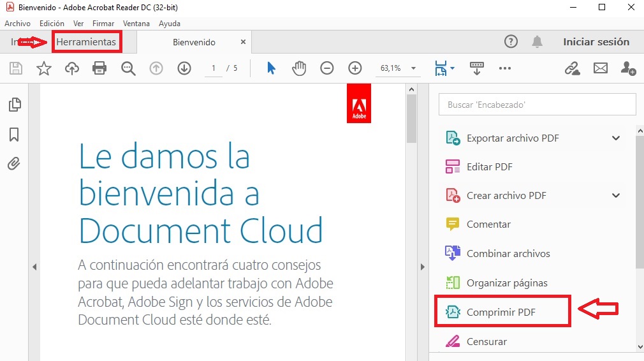The height and width of the screenshot is (361, 644).
Task: Open the Ver menu
Action: coord(78,24)
